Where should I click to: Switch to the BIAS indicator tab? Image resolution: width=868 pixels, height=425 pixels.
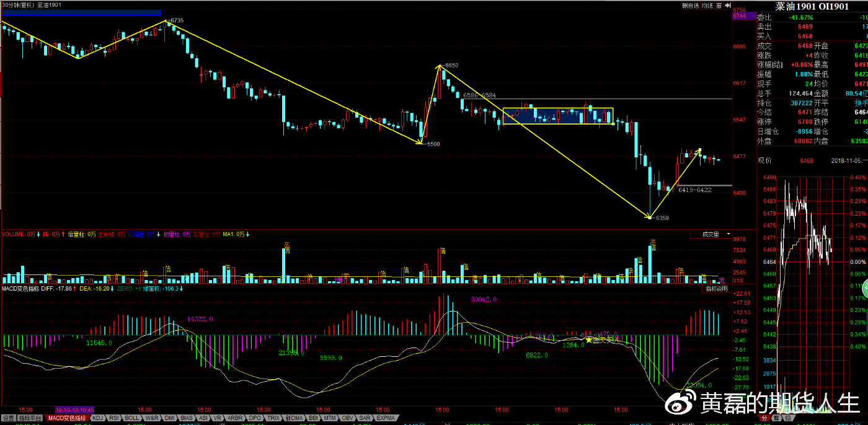[187, 418]
